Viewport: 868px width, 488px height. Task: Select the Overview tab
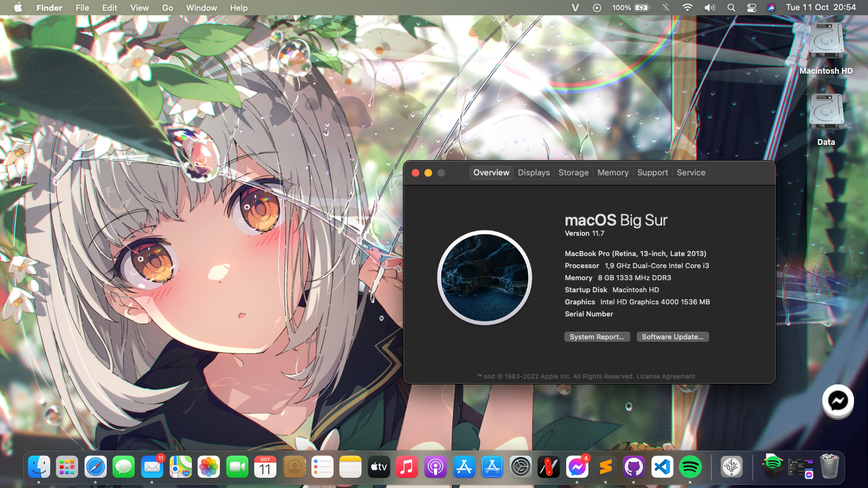[x=491, y=173]
